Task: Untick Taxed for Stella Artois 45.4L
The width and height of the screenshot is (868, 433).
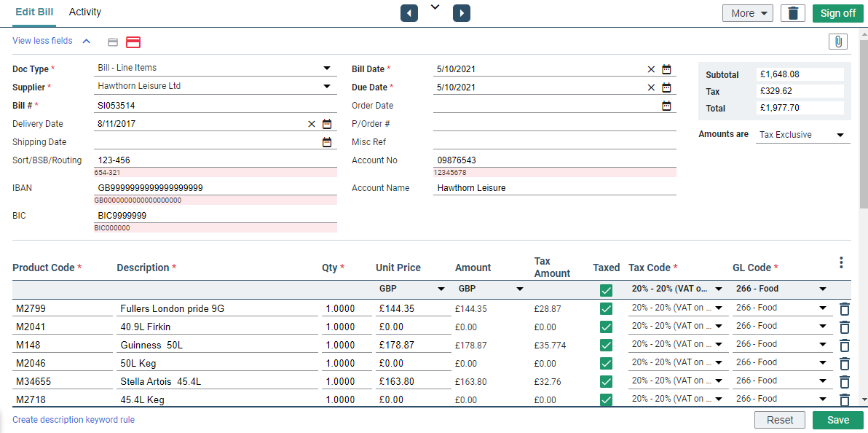Action: click(606, 382)
